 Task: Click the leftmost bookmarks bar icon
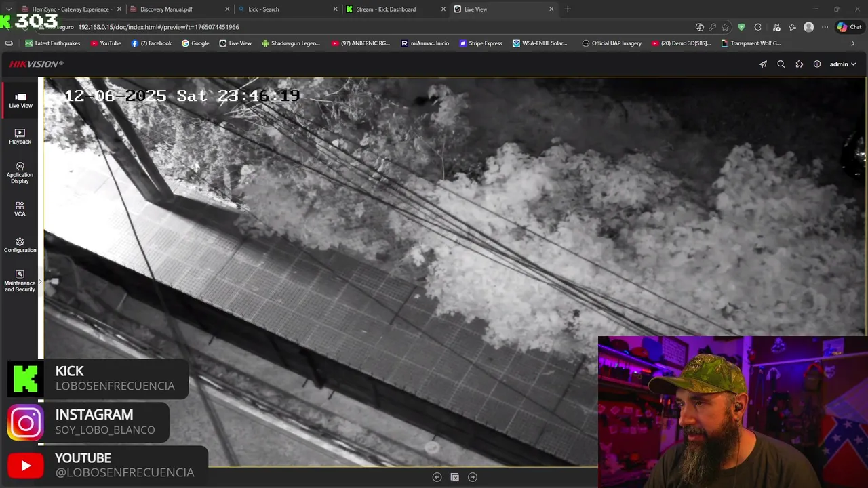point(9,43)
